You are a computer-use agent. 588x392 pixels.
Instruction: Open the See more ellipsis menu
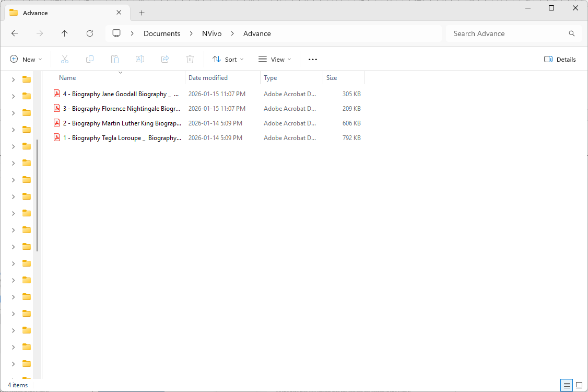click(x=313, y=60)
